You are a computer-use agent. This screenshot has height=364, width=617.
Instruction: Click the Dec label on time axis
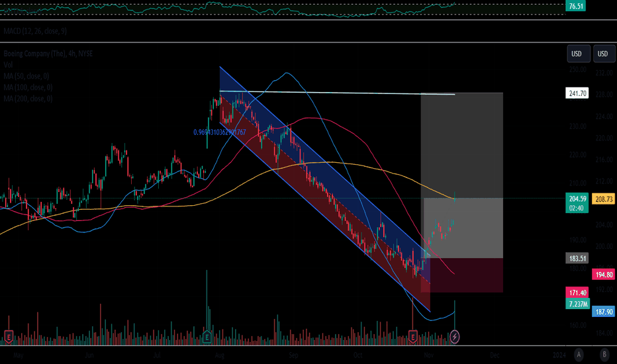[495, 355]
